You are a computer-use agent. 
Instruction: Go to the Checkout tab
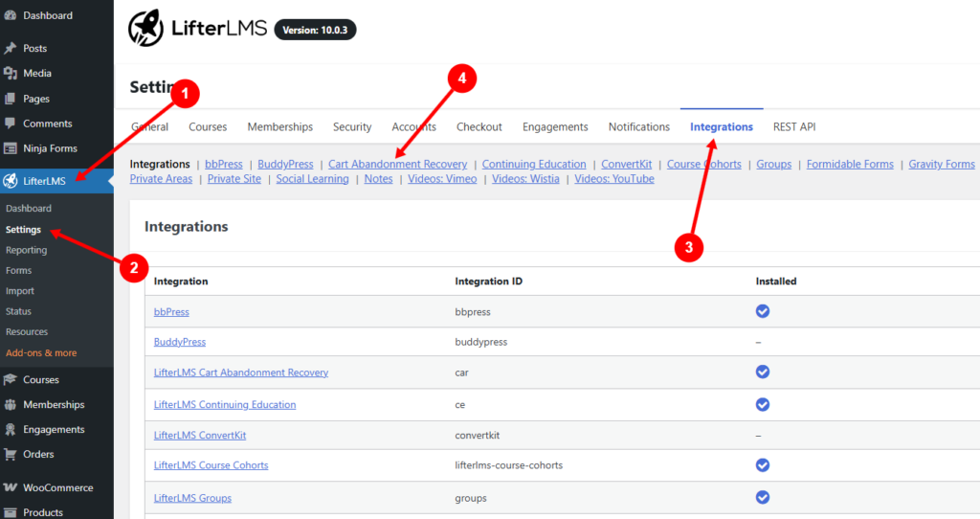479,127
